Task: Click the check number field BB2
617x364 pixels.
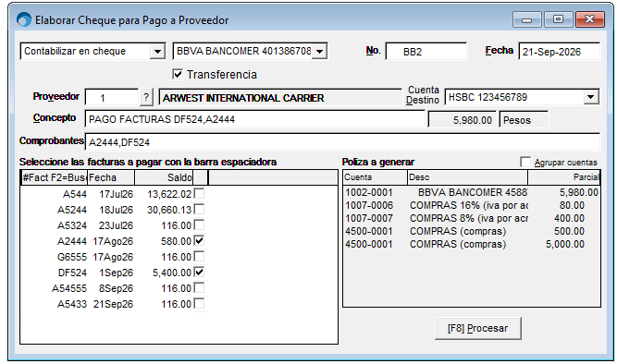Action: click(426, 52)
